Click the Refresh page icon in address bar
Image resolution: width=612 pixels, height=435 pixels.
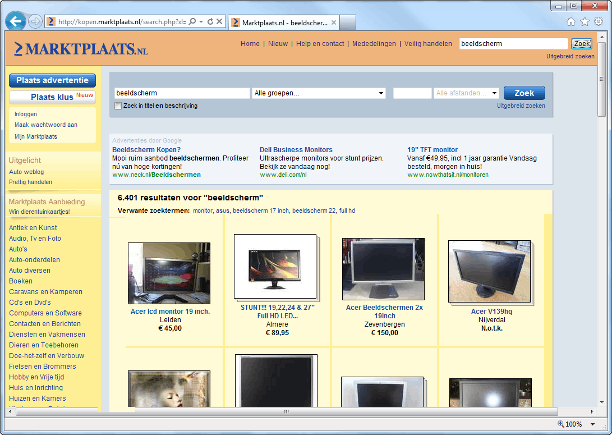210,22
